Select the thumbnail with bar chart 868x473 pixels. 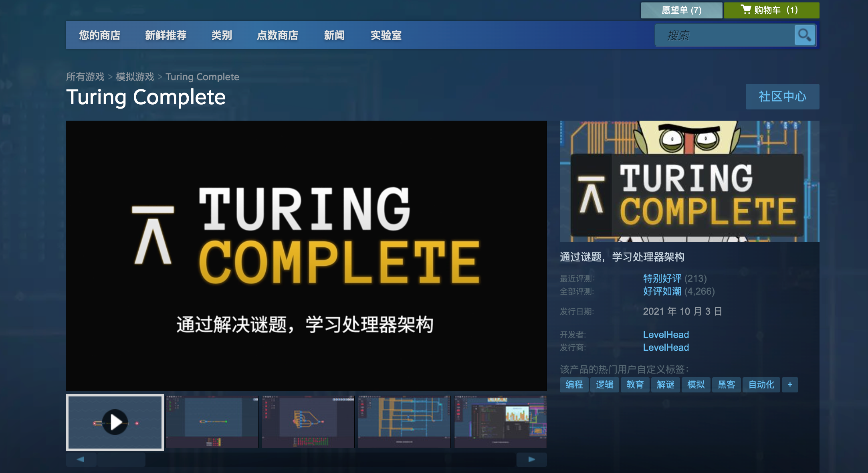501,422
